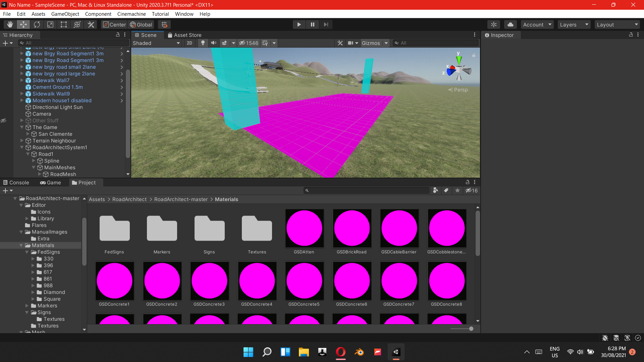Open Blender from the Windows taskbar
The height and width of the screenshot is (362, 644).
(x=359, y=352)
